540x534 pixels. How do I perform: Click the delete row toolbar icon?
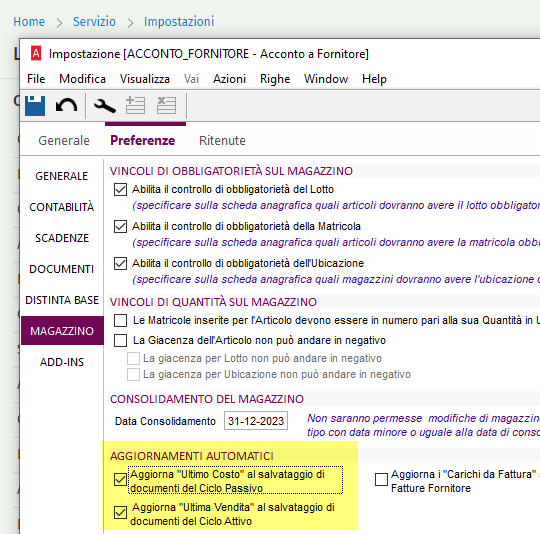(x=166, y=105)
